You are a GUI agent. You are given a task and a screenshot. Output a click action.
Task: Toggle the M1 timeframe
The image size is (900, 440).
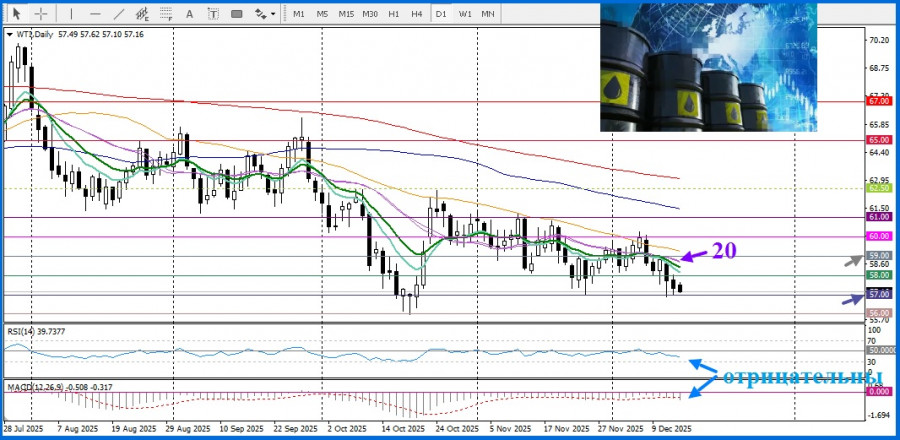pos(299,13)
